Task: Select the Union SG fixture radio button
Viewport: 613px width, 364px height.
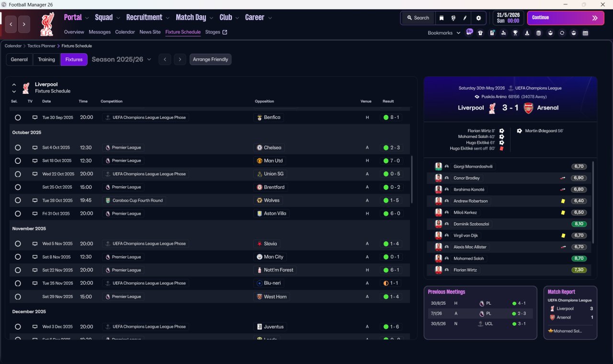Action: tap(18, 174)
